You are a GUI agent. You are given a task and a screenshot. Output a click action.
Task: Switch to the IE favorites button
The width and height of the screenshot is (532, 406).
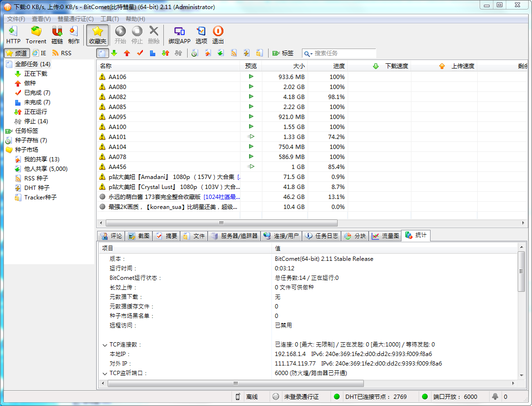pyautogui.click(x=40, y=53)
